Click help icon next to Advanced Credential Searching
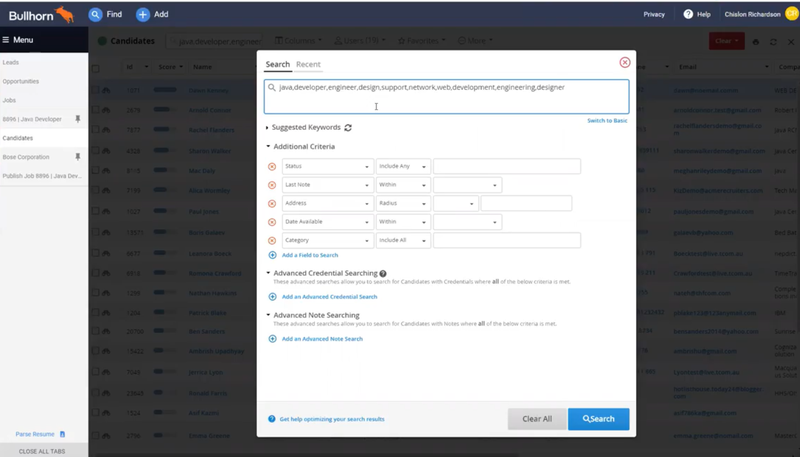Viewport: 800px width, 457px height. tap(383, 273)
